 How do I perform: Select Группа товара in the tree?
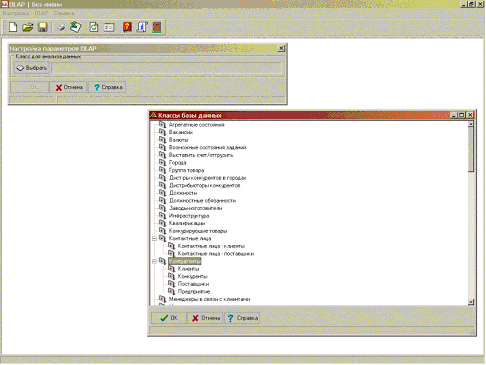point(186,170)
